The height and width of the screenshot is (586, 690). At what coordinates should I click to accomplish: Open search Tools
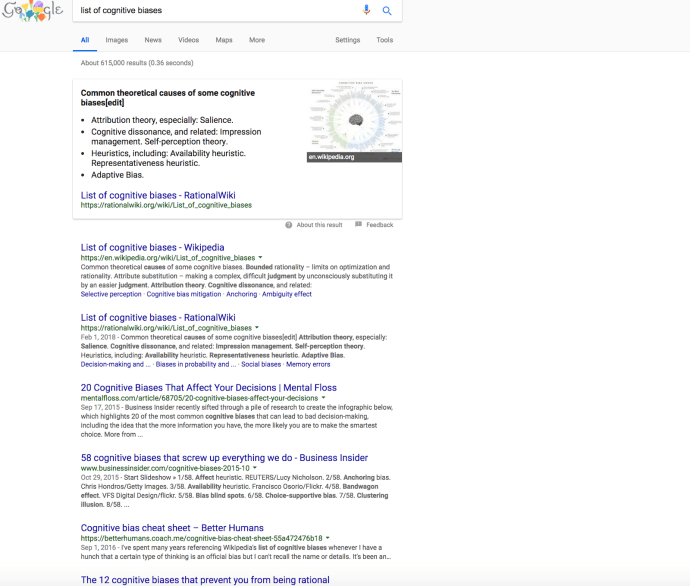(385, 40)
